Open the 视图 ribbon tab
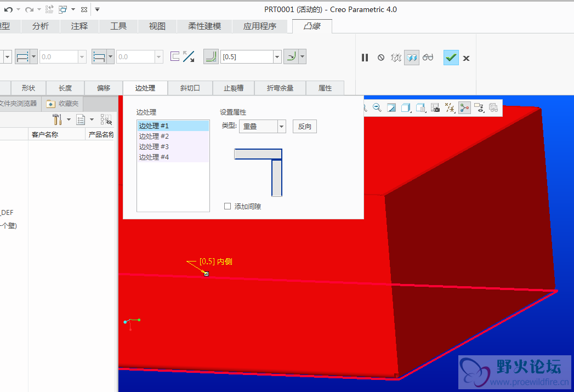The image size is (574, 392). [157, 26]
